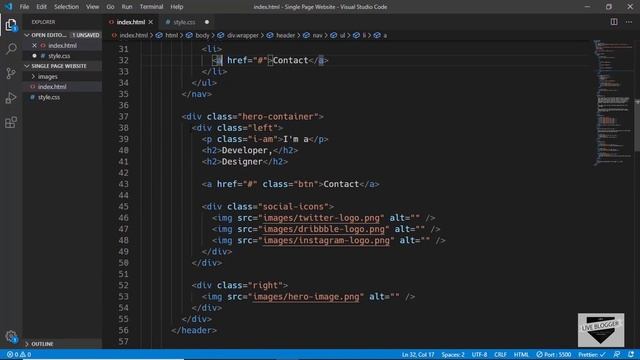Click the div.wrapper breadcrumb
Viewport: 640px width, 360px height.
tap(242, 36)
